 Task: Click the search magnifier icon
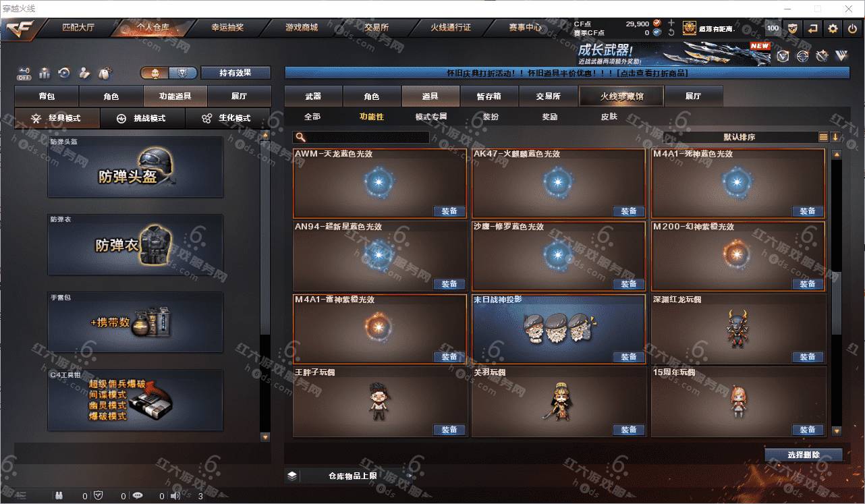[x=300, y=137]
